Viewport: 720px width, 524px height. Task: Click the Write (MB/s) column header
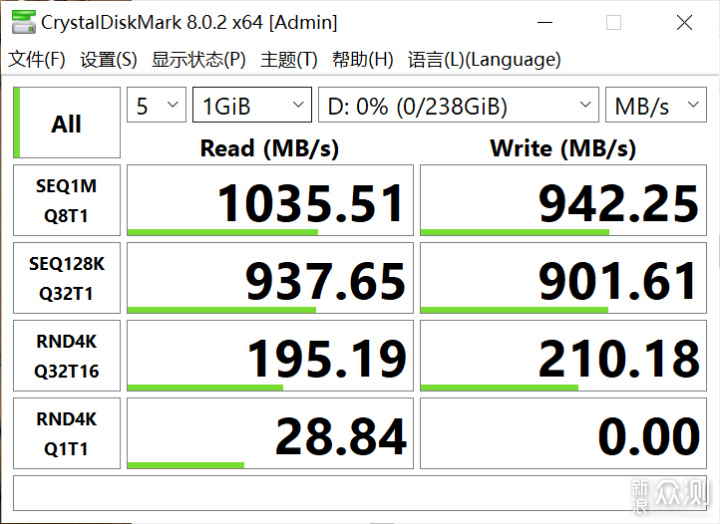[563, 148]
